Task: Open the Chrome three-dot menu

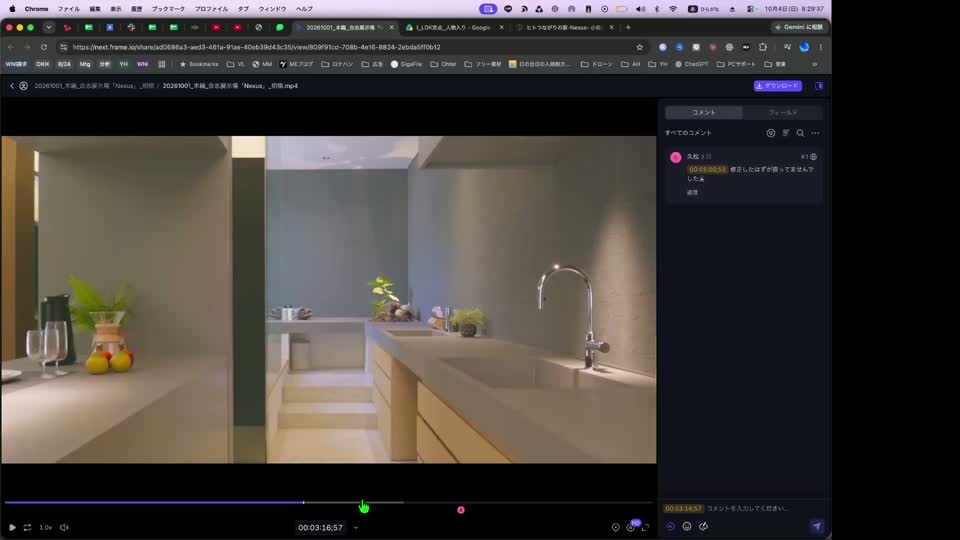Action: 821,47
